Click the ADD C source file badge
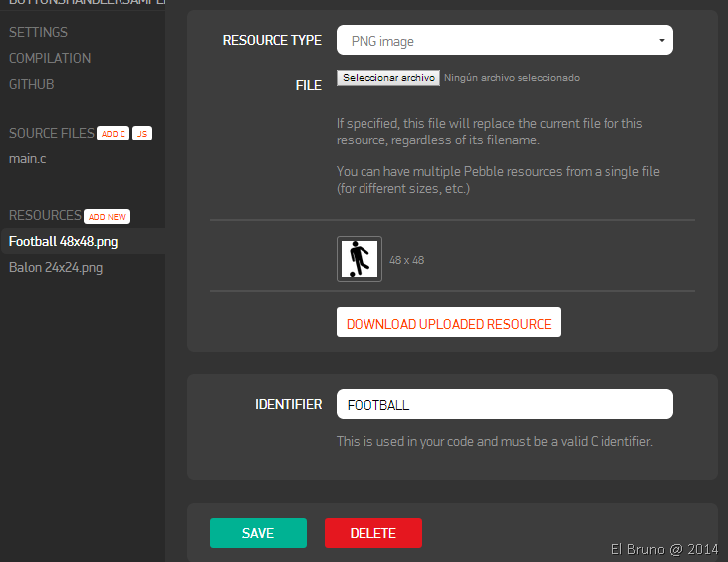 113,134
